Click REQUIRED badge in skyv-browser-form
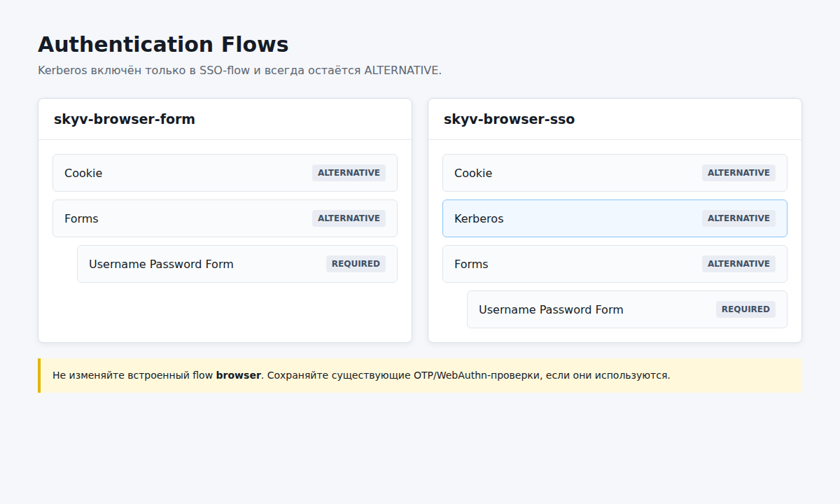The width and height of the screenshot is (840, 504). (356, 264)
